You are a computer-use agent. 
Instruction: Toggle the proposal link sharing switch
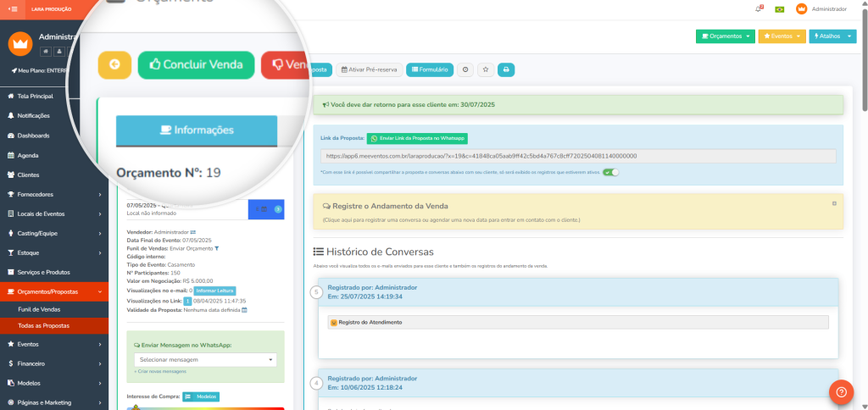point(610,172)
